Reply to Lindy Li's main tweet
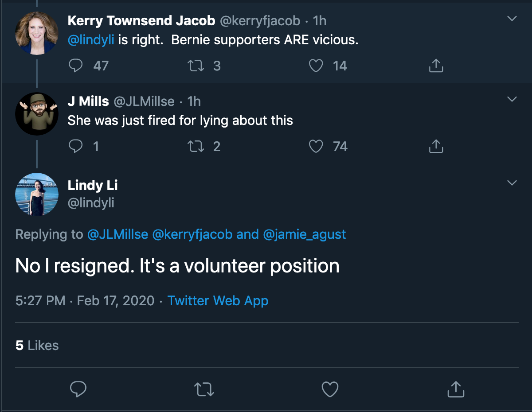 coord(78,389)
